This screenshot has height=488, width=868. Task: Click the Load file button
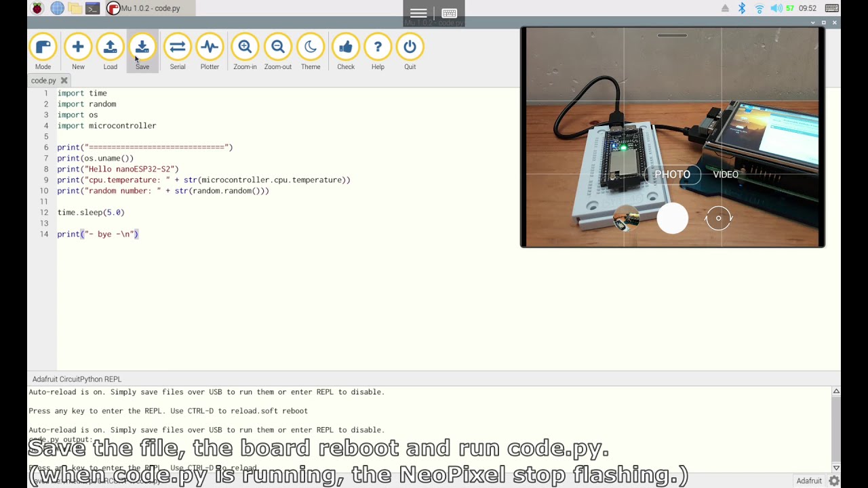[x=110, y=52]
